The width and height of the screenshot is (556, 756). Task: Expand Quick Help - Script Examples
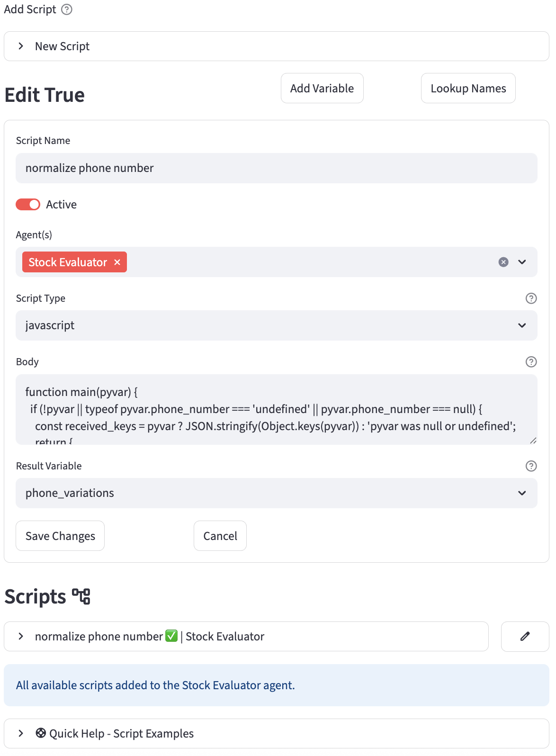pyautogui.click(x=21, y=734)
